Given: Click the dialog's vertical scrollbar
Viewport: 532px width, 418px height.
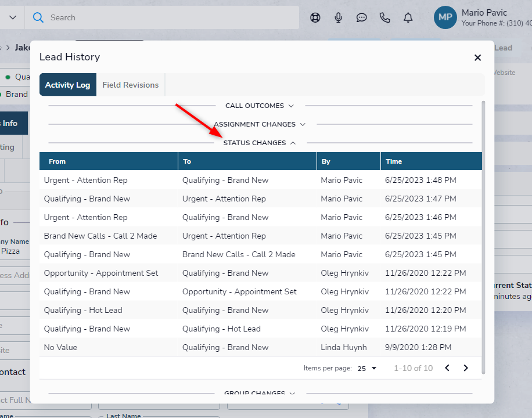Looking at the screenshot, I should 483,237.
